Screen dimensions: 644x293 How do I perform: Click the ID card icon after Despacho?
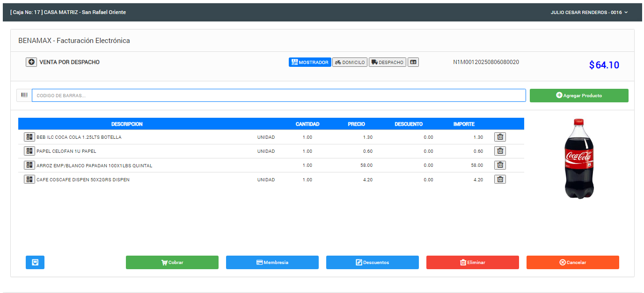(x=413, y=62)
